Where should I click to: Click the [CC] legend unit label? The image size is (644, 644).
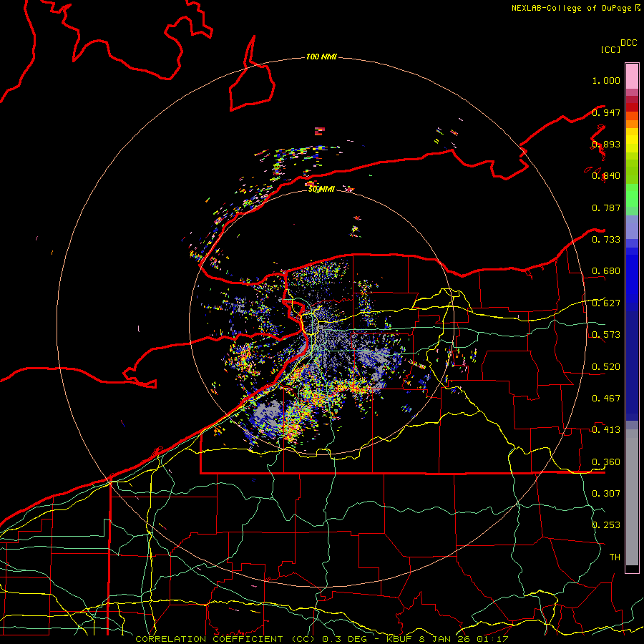click(x=610, y=49)
